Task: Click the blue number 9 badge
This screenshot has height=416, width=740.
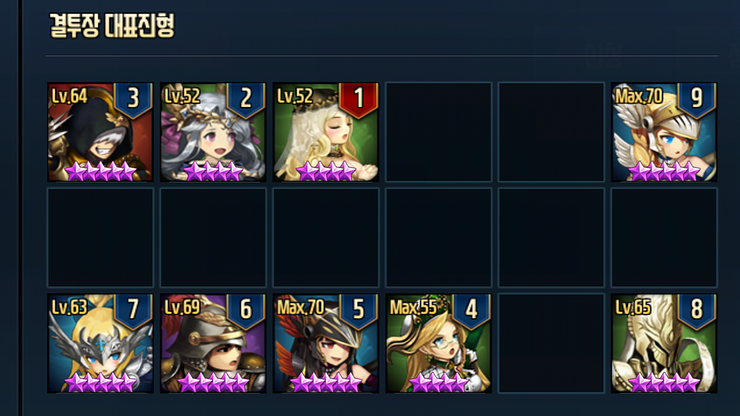Action: (697, 100)
